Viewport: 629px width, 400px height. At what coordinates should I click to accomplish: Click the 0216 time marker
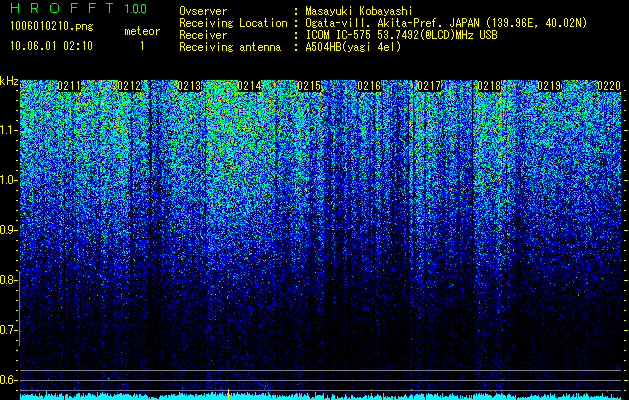pos(369,86)
